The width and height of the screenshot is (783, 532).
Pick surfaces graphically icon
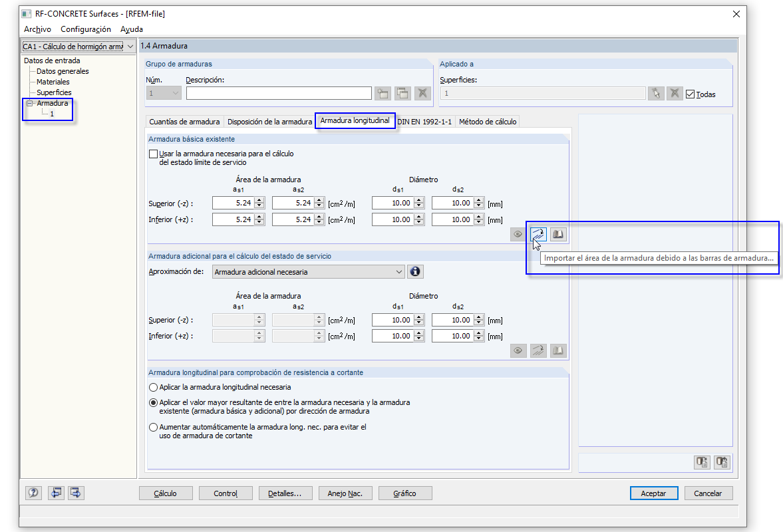[656, 93]
